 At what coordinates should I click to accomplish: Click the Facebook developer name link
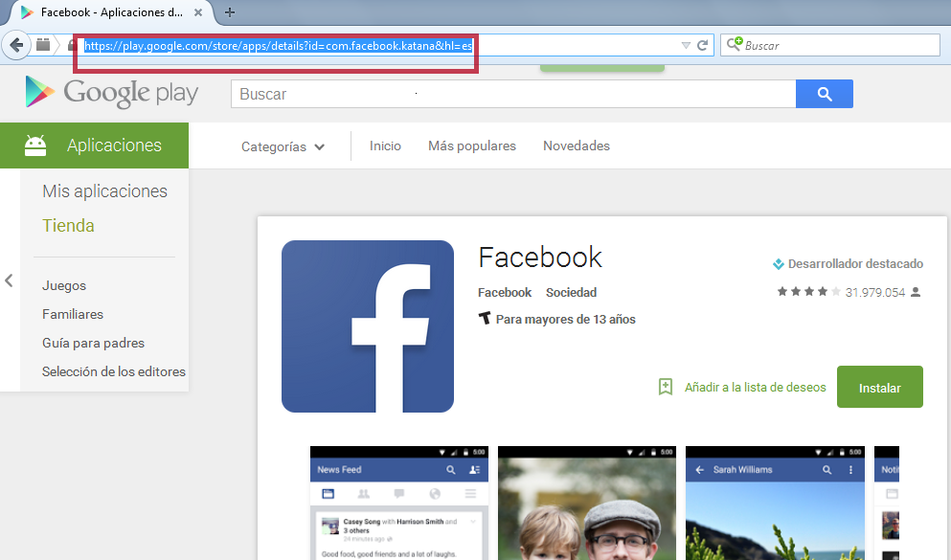[504, 293]
